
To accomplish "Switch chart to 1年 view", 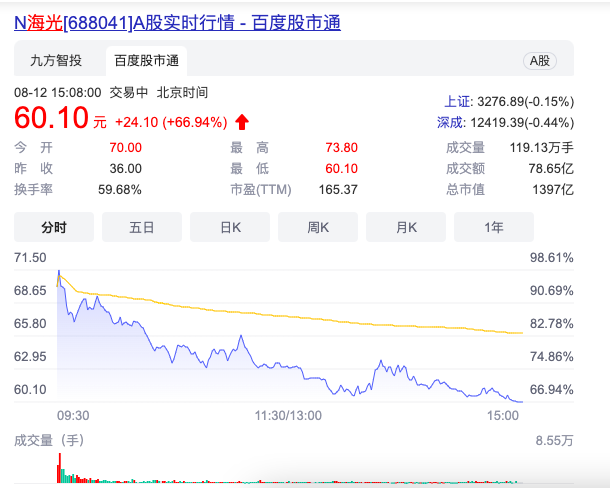I will [494, 227].
